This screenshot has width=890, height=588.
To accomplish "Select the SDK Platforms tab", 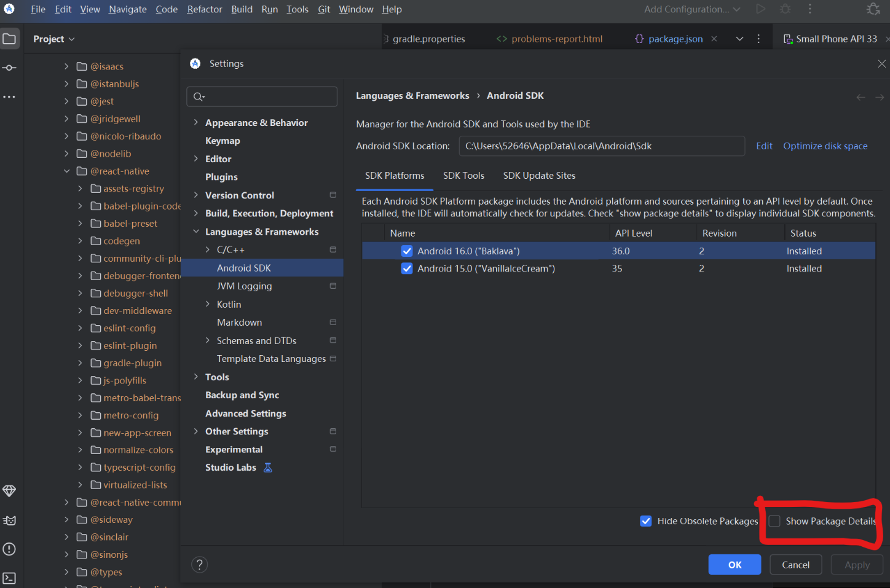I will pos(395,176).
